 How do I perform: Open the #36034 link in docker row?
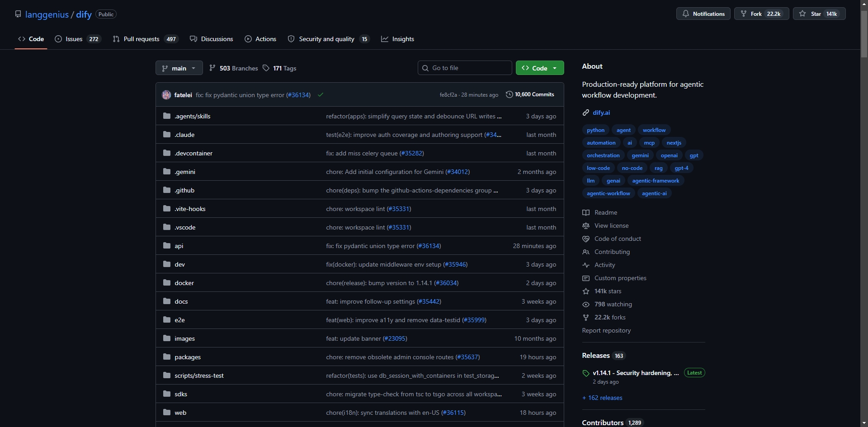446,283
